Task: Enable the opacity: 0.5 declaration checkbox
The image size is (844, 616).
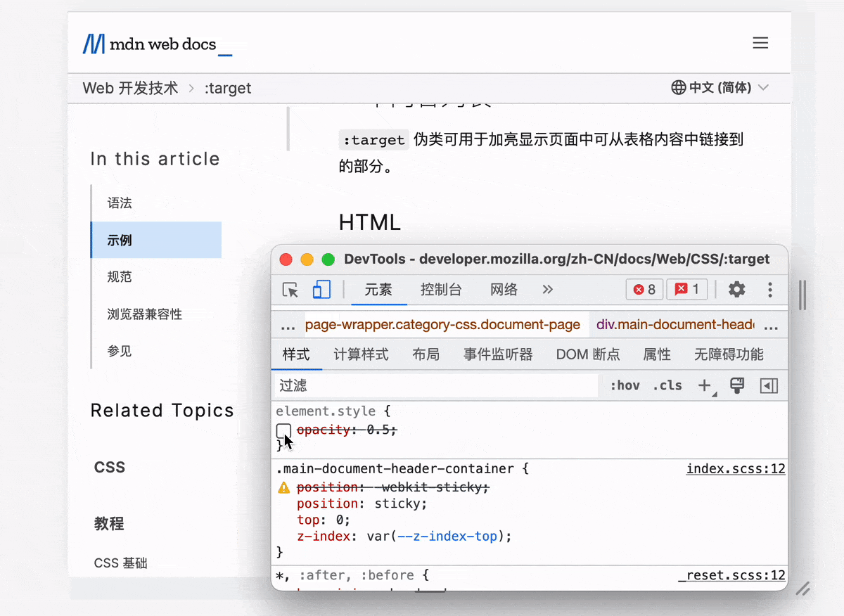Action: coord(283,430)
